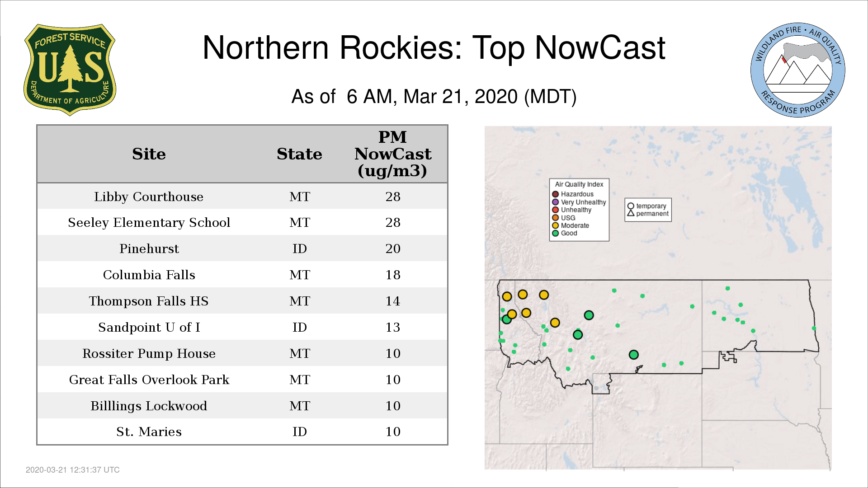Click the US Forest Service shield logo
Image resolution: width=868 pixels, height=488 pixels.
[70, 70]
